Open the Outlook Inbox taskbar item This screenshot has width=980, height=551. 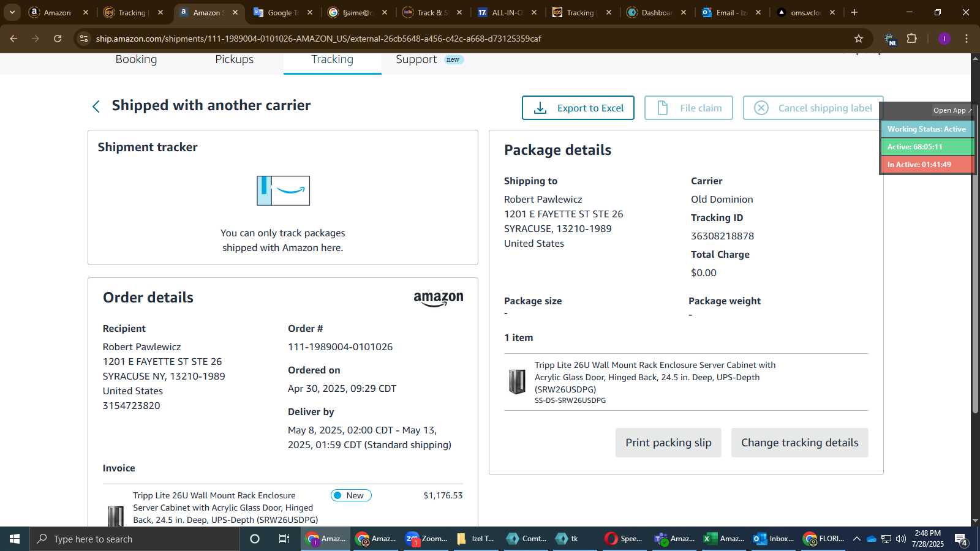tap(773, 539)
